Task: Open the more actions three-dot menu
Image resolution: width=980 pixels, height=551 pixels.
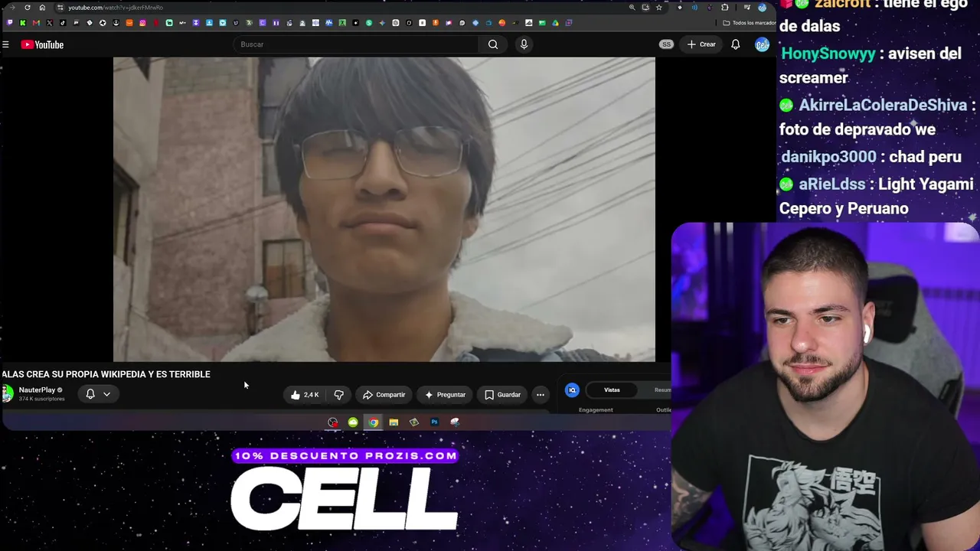Action: (541, 395)
